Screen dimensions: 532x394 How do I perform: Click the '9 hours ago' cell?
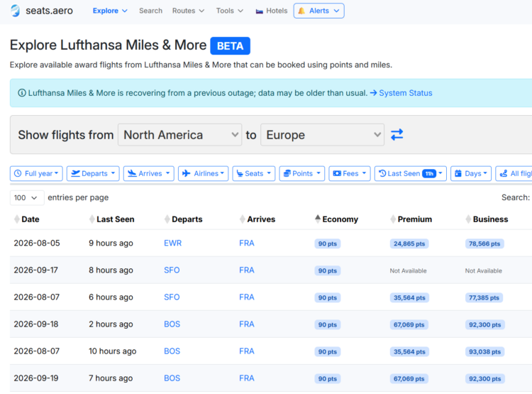(x=111, y=243)
